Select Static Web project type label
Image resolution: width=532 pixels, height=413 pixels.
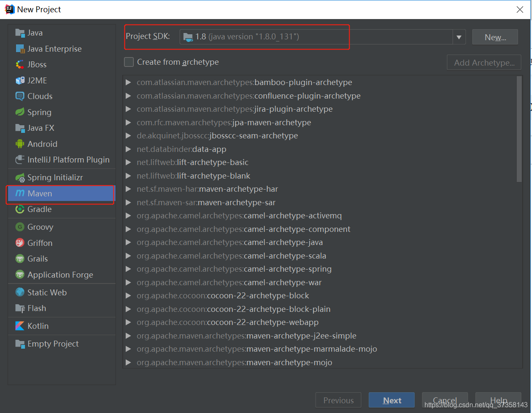(x=47, y=292)
